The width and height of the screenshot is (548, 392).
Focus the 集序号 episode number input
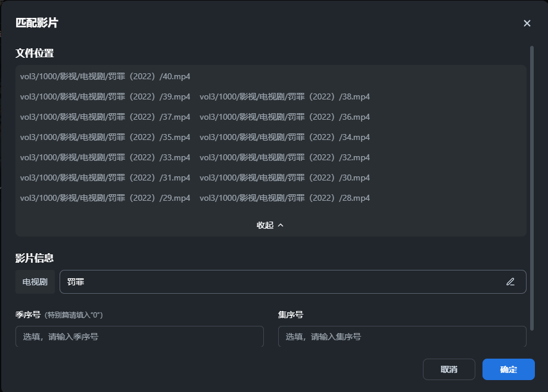tap(402, 337)
